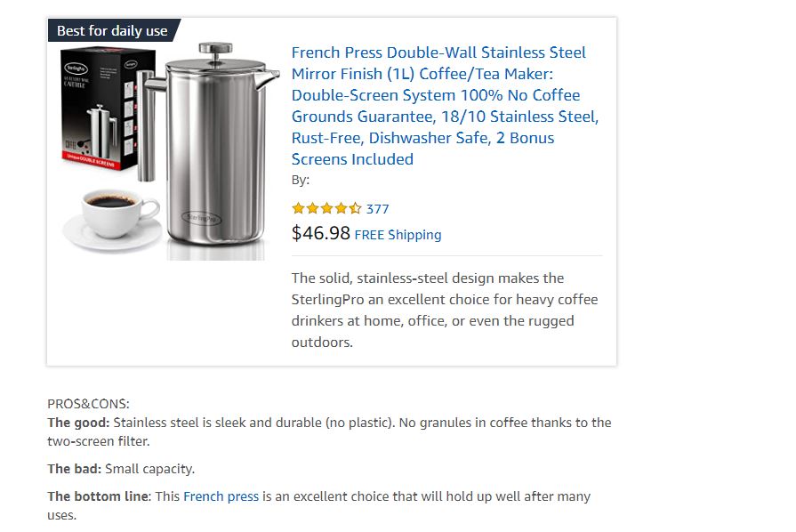Screen dimensions: 796x532
Task: Click the By: seller label
Action: [x=301, y=180]
